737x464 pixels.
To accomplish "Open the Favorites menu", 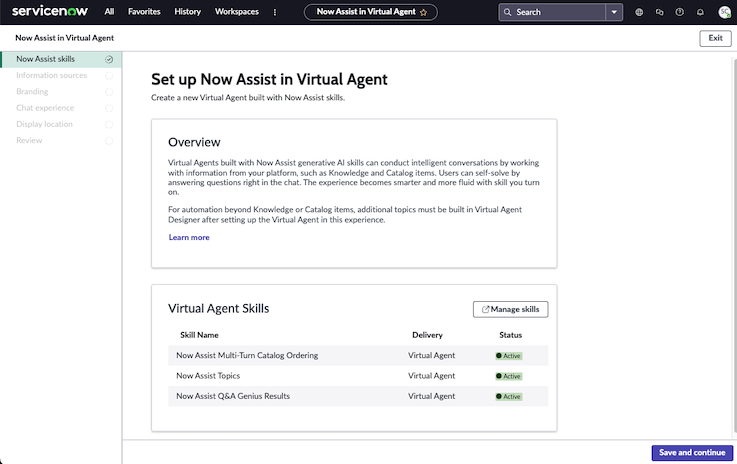I will point(144,12).
